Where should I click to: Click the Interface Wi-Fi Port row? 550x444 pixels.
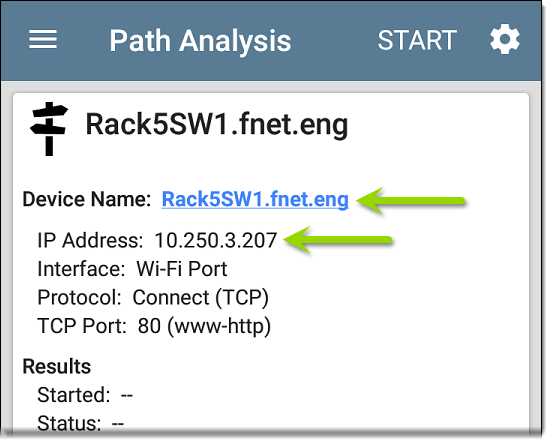132,269
